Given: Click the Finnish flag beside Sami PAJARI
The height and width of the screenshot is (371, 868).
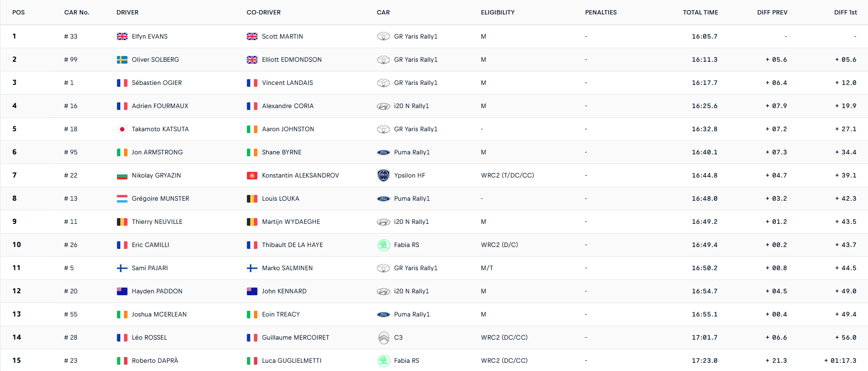Looking at the screenshot, I should (x=122, y=268).
